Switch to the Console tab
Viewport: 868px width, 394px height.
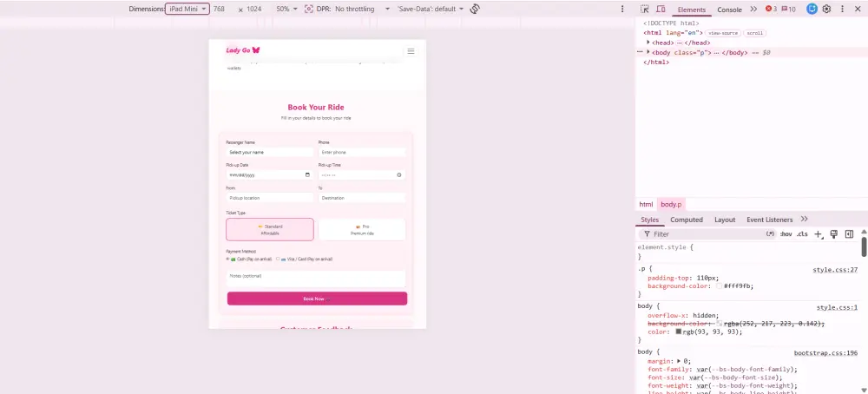pos(729,10)
